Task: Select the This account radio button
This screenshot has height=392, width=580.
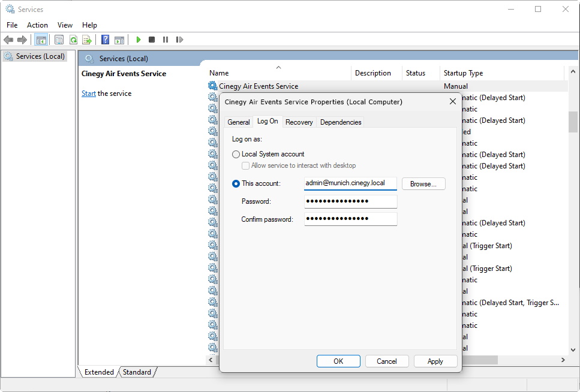Action: coord(236,183)
